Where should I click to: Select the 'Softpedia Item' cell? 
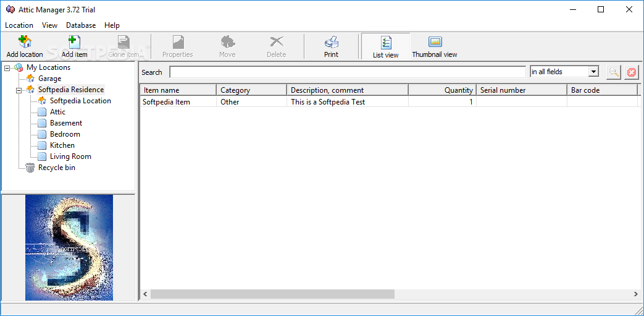(178, 101)
